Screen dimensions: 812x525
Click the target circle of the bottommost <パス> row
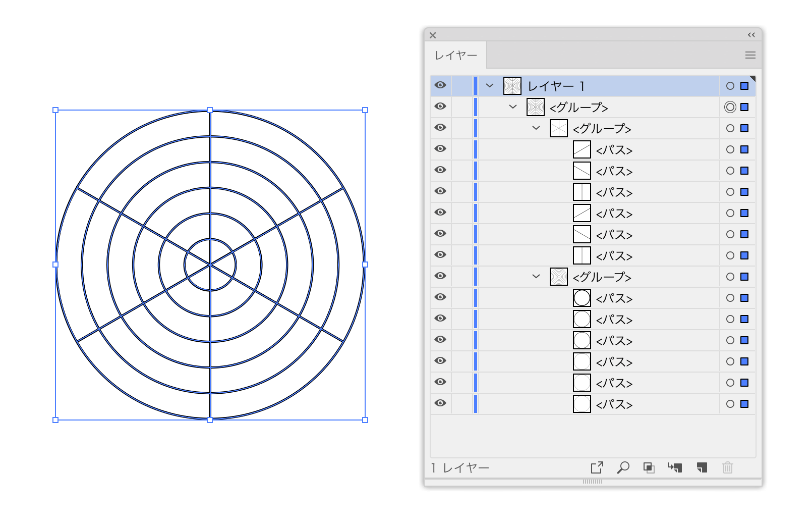[x=730, y=404]
